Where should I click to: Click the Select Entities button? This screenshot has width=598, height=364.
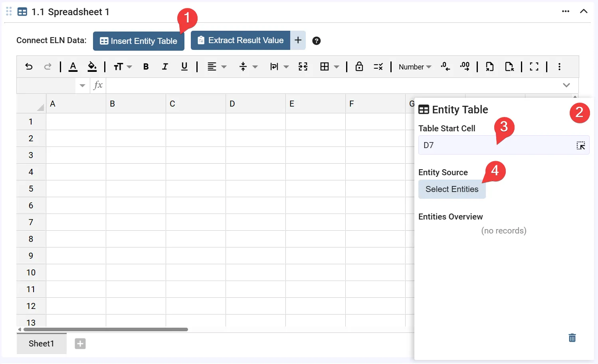point(451,189)
